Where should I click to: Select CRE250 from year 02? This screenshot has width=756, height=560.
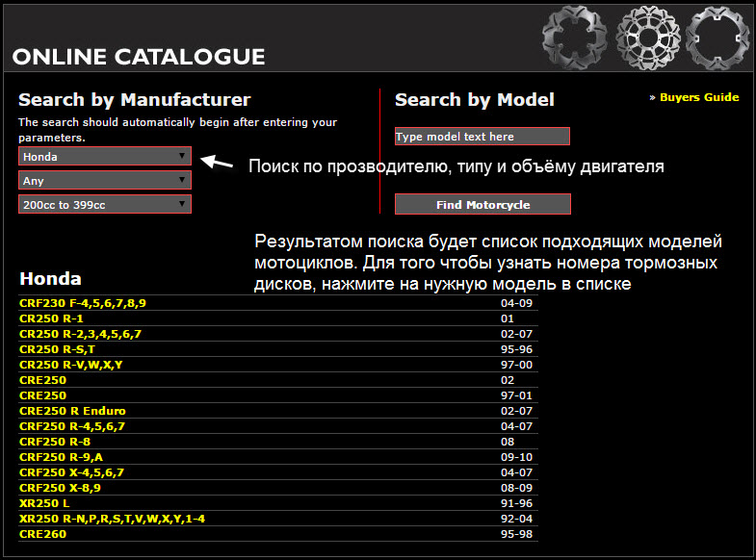point(43,380)
